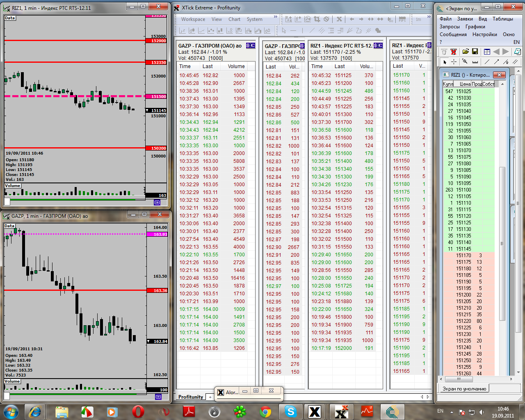Click the EN language indicator in the system tray
The height and width of the screenshot is (420, 525).
pyautogui.click(x=440, y=411)
